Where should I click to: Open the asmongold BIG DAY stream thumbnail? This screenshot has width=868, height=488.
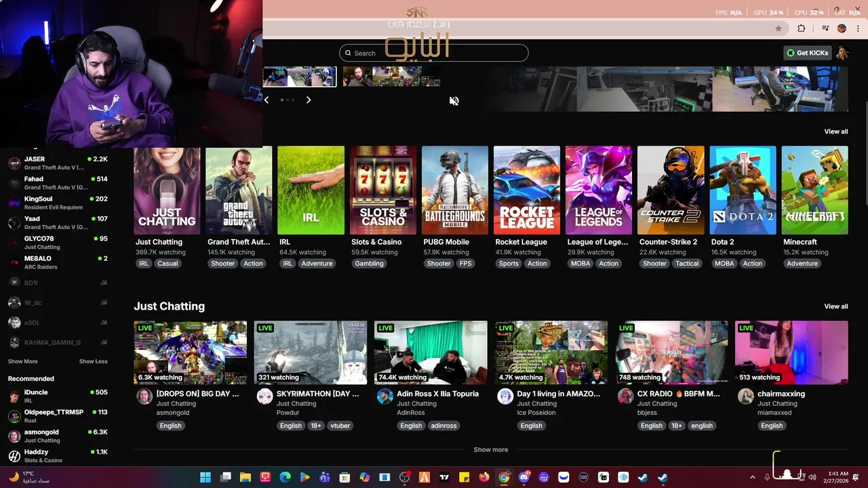(x=191, y=352)
